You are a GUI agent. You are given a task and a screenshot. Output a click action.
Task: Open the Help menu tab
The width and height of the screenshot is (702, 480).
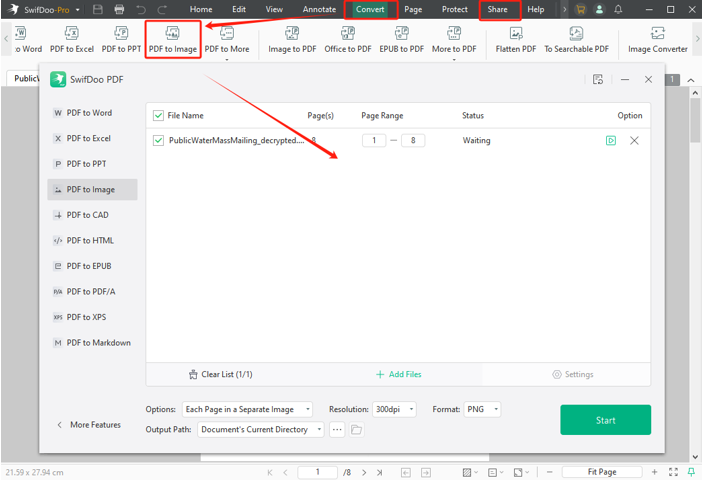(x=535, y=9)
